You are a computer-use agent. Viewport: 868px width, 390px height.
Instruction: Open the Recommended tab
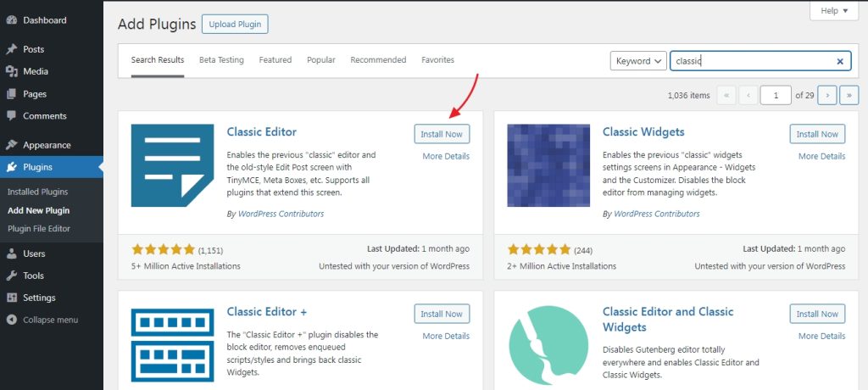point(378,60)
